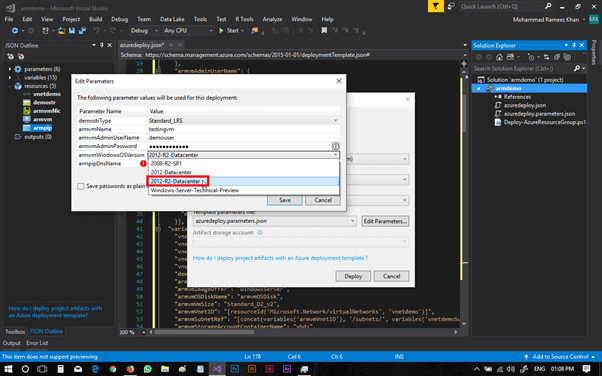
Task: Click the Open File folder toolbar icon
Action: pyautogui.click(x=61, y=31)
